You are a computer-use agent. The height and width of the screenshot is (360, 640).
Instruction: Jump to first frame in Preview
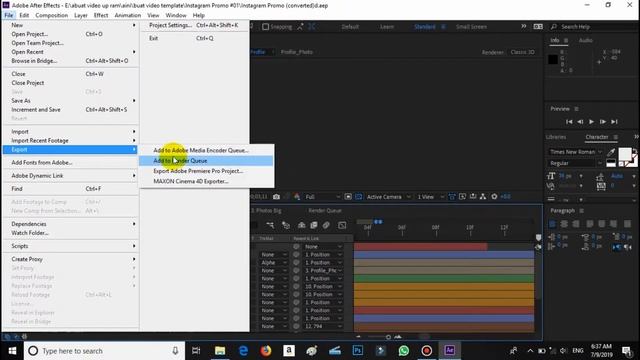[x=569, y=122]
